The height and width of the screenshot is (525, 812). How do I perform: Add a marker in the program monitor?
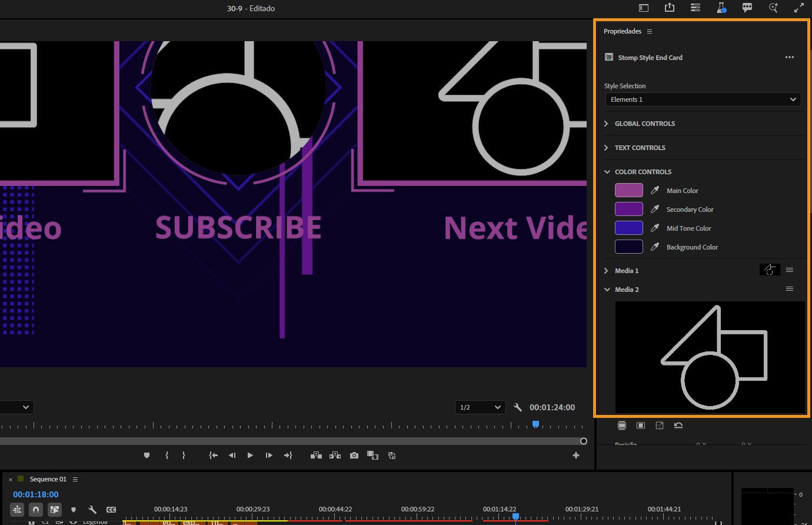(x=147, y=455)
